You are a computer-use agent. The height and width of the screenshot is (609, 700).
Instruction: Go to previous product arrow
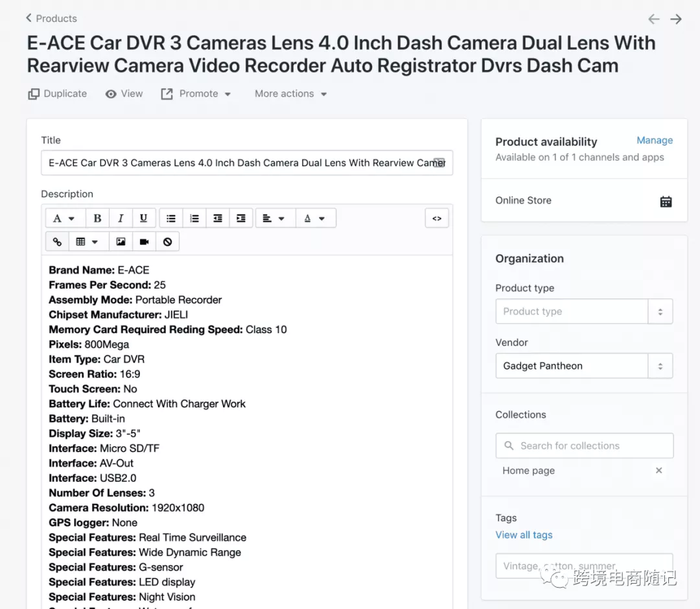click(653, 19)
